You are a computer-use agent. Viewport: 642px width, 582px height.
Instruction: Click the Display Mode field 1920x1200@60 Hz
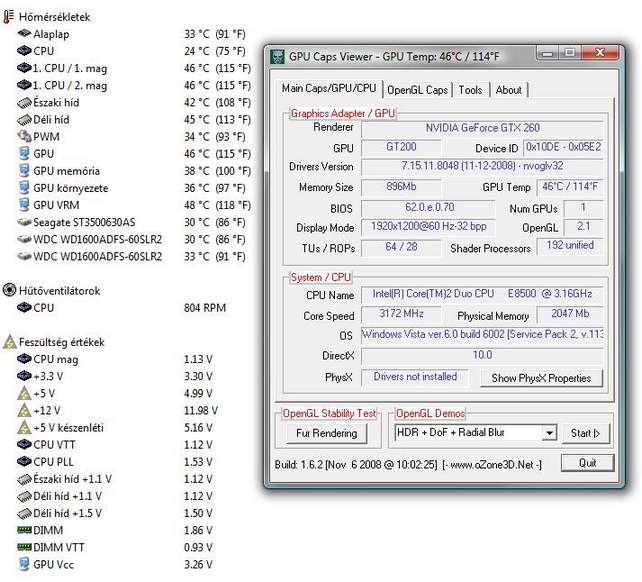tap(428, 226)
